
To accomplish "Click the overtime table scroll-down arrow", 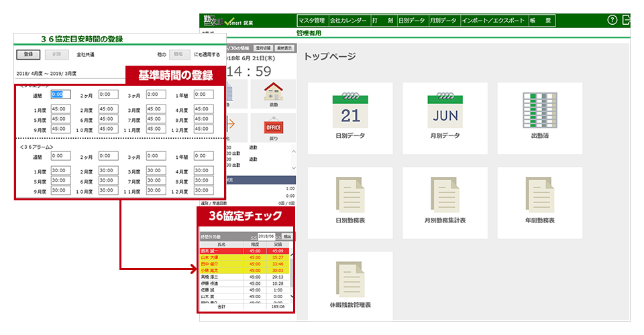I will pos(292,296).
